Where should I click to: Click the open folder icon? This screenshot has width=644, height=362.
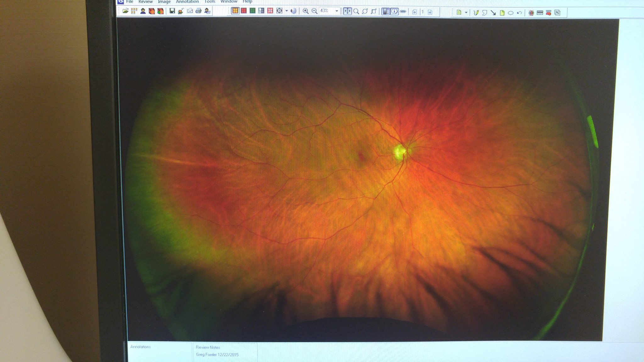click(125, 11)
